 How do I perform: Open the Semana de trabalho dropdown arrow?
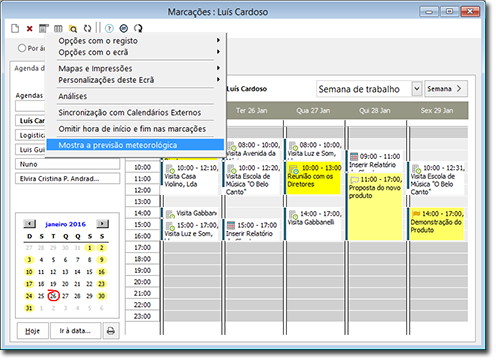417,89
